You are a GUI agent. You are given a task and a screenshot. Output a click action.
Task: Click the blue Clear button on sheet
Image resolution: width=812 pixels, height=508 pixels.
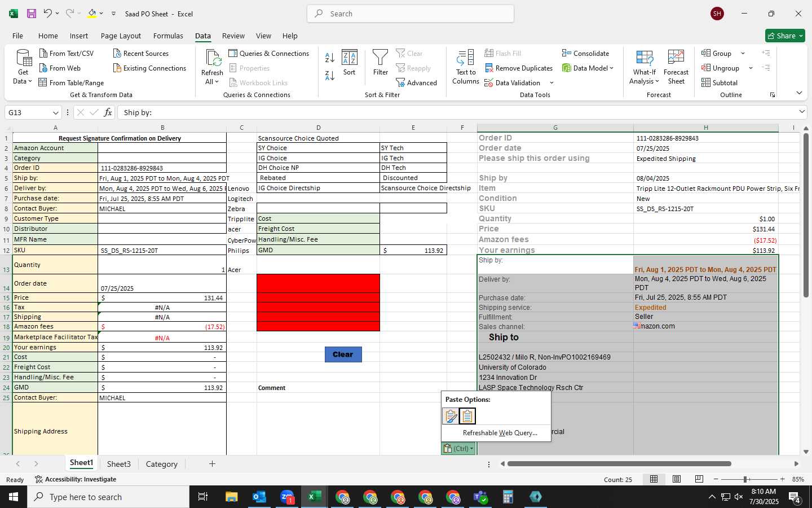(x=343, y=354)
